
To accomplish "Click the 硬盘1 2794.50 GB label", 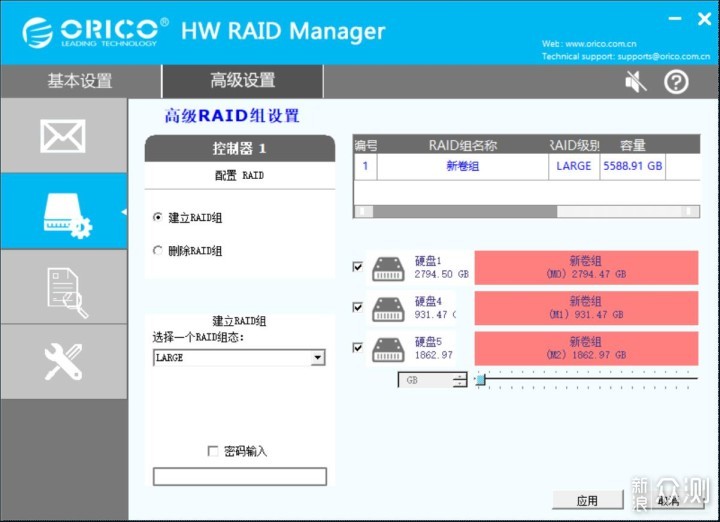I will click(x=441, y=268).
